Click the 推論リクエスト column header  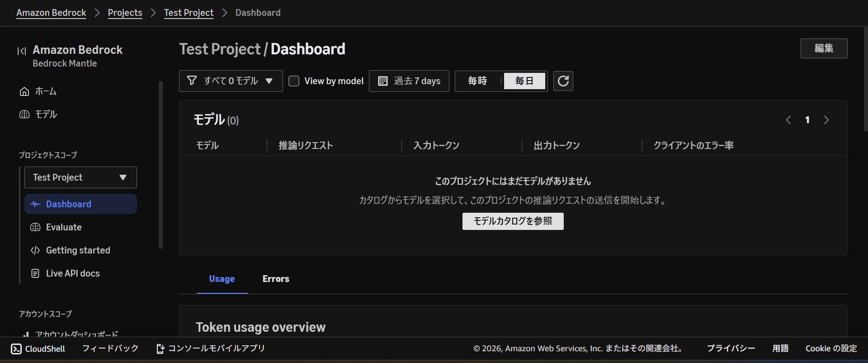click(x=306, y=146)
